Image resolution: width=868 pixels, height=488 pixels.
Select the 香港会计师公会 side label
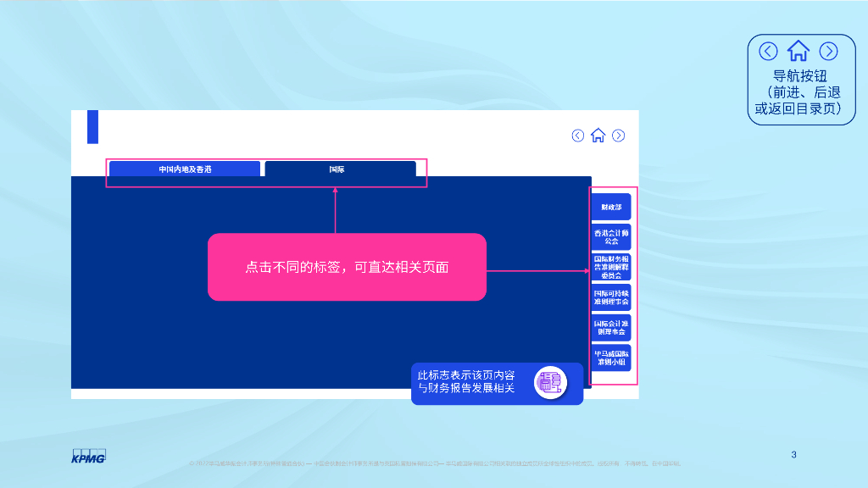coord(611,237)
